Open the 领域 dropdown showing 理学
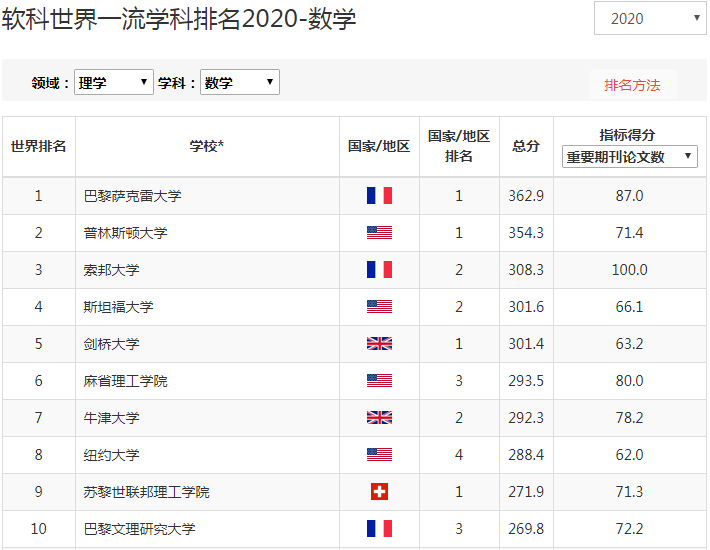Viewport: 710px width, 550px height. click(114, 82)
